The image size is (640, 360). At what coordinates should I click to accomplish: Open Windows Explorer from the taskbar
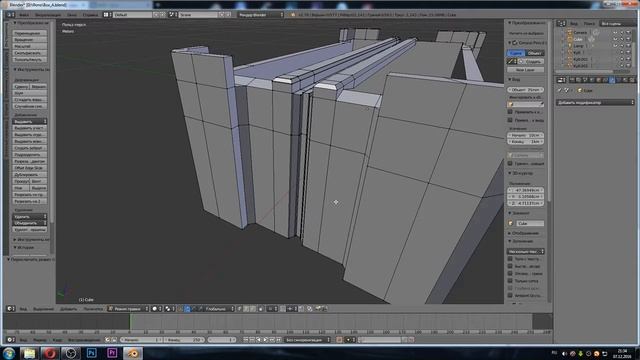point(29,353)
